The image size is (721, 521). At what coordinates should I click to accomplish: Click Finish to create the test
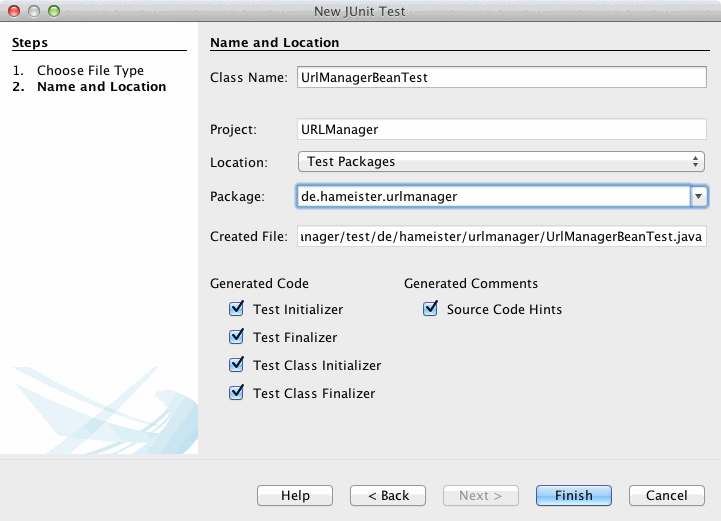(x=574, y=495)
